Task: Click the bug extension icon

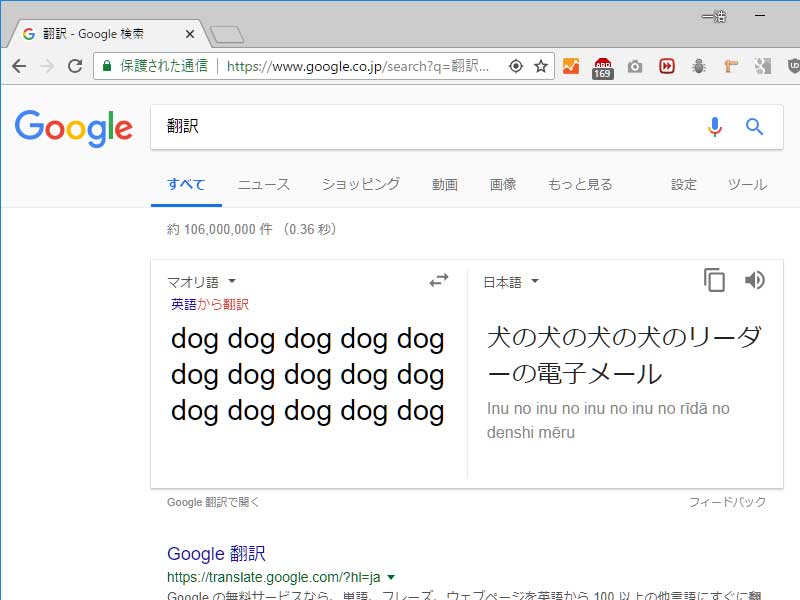Action: pyautogui.click(x=698, y=66)
